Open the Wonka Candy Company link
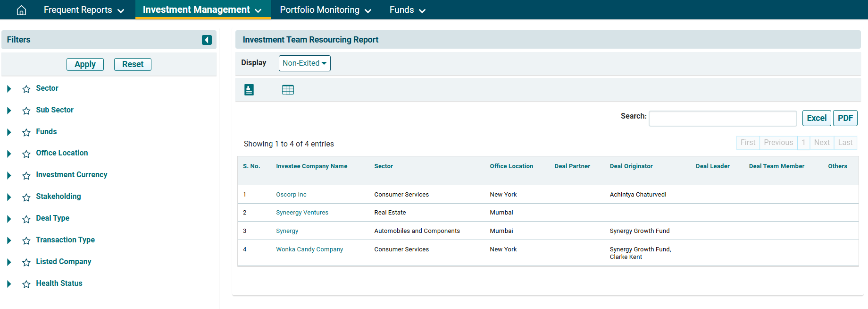The image size is (868, 309). (x=309, y=249)
